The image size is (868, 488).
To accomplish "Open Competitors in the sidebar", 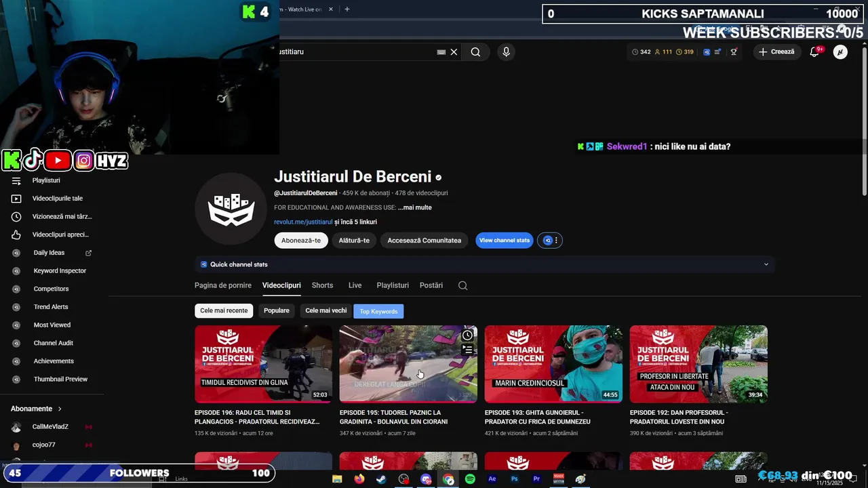I will coord(52,289).
